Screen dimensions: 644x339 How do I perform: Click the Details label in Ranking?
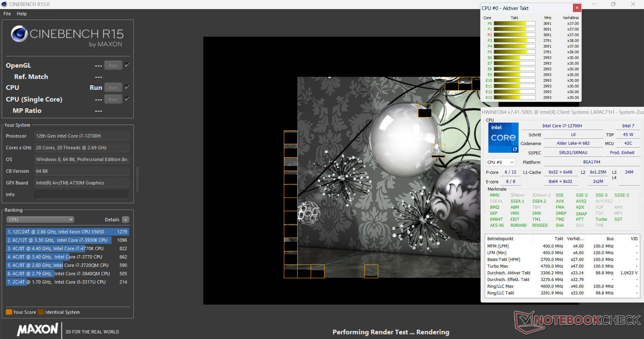112,220
